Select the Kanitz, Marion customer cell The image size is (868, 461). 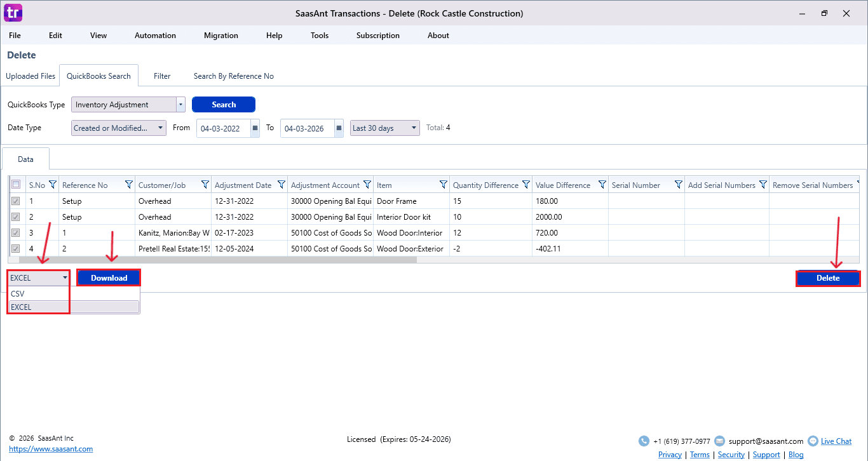[173, 233]
